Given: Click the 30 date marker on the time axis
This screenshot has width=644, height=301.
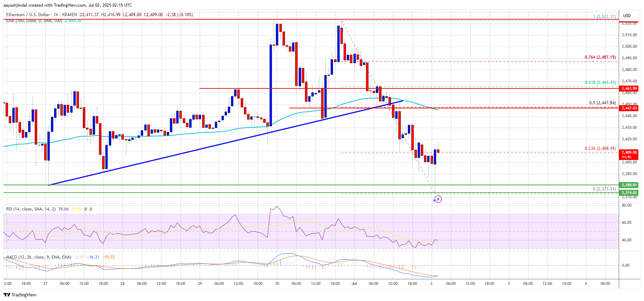Looking at the screenshot, I should [277, 283].
